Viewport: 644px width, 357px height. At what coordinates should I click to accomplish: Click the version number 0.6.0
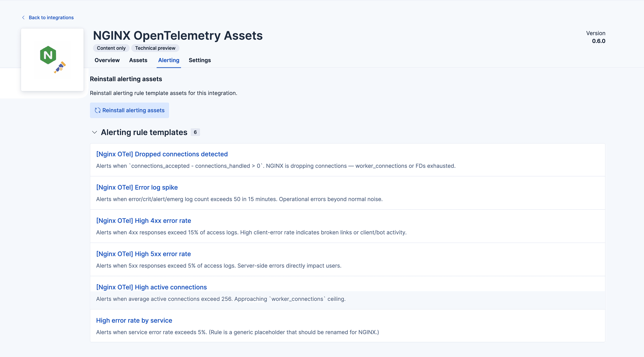pyautogui.click(x=599, y=41)
